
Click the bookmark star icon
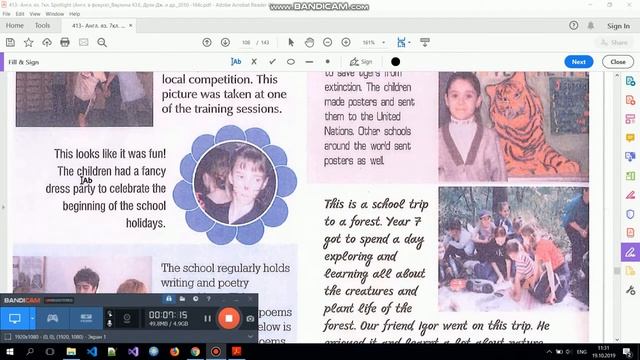tap(29, 42)
